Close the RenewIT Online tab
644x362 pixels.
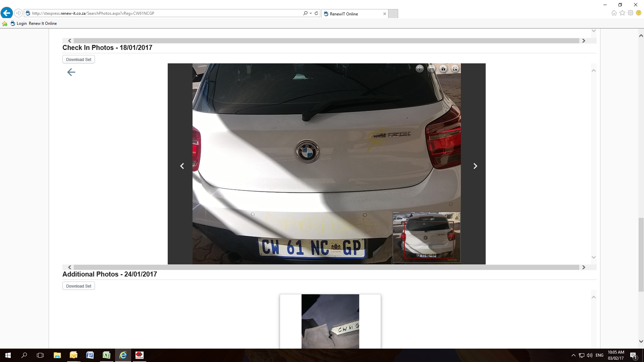(x=385, y=14)
